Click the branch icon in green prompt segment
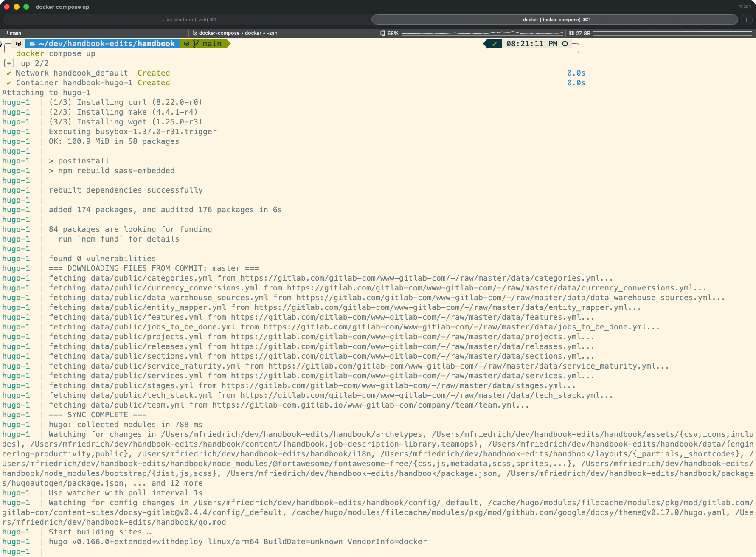Viewport: 756px width, 557px height. 196,44
